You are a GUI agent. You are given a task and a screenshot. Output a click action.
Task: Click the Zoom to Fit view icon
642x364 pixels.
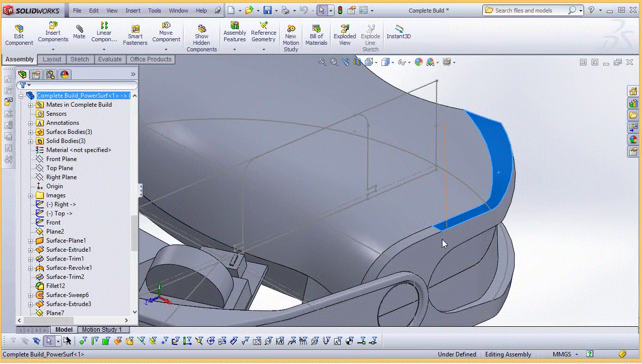coord(323,62)
